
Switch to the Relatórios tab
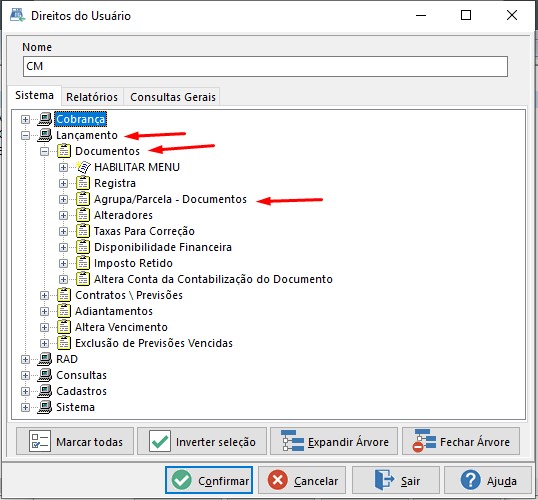[x=92, y=97]
